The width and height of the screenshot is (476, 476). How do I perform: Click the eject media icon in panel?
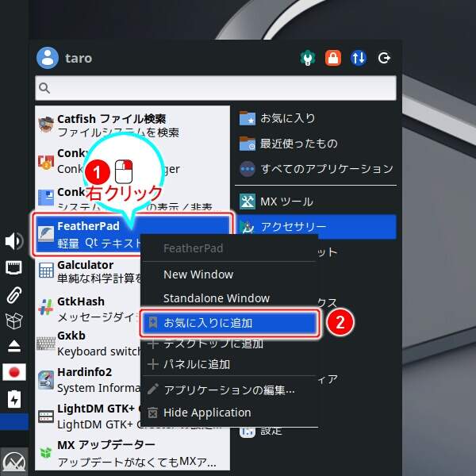pos(14,346)
